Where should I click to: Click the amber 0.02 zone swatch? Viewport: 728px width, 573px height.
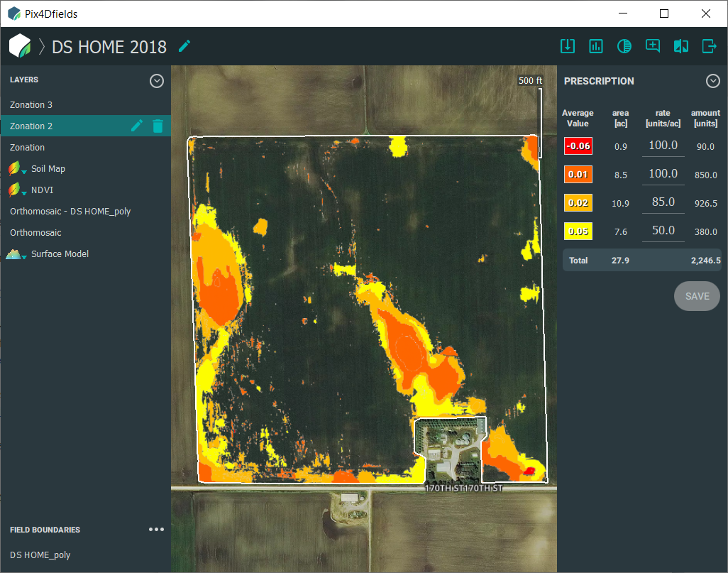pos(578,202)
